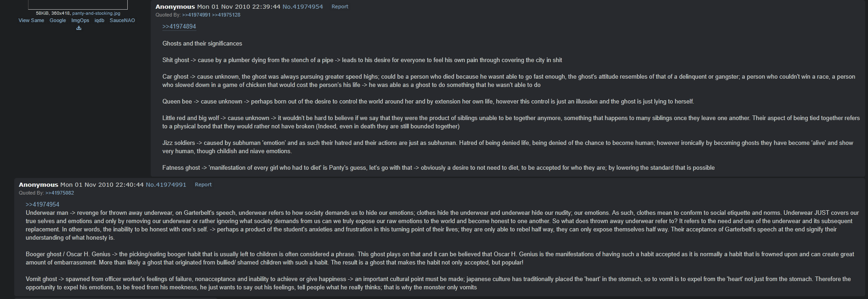Open the panty-and-stocking.jpg file link
This screenshot has width=868, height=299.
click(96, 13)
